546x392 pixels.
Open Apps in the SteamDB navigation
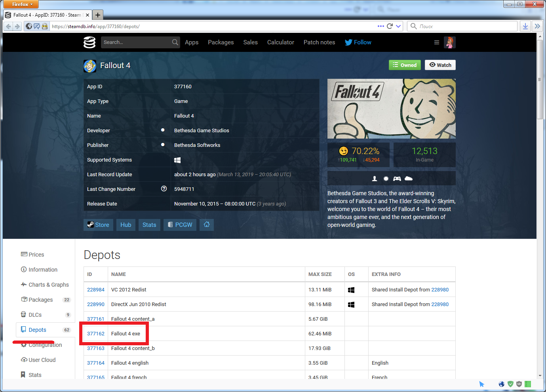tap(192, 42)
